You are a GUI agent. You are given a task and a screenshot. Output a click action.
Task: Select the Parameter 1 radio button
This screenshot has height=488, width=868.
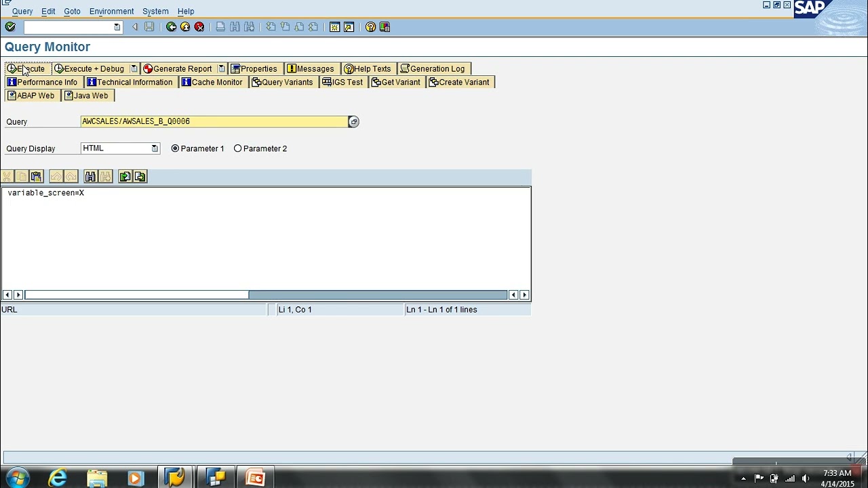point(175,148)
